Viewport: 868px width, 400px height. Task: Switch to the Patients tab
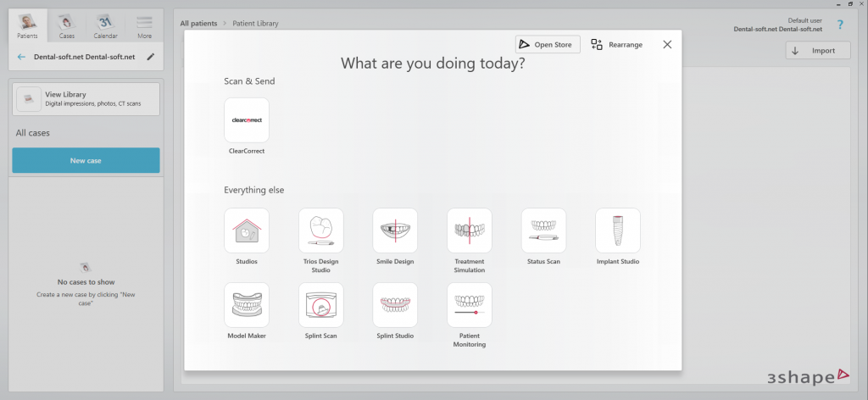point(27,25)
